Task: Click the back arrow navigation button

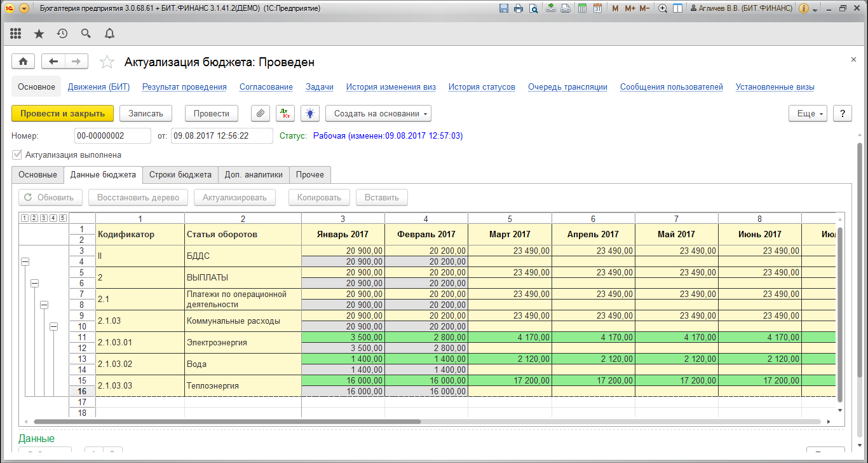Action: click(x=53, y=61)
